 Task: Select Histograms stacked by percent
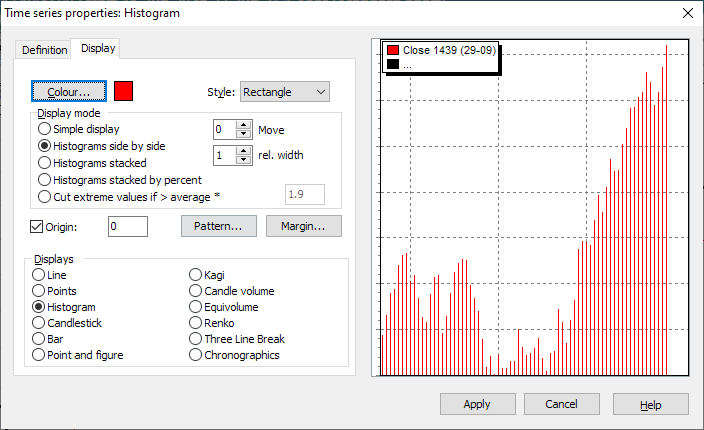point(44,179)
